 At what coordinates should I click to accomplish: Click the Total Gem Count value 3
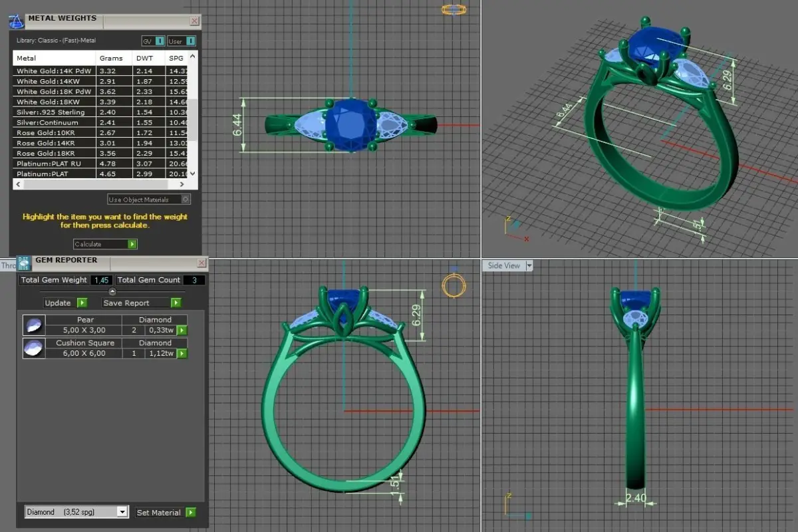pos(194,280)
